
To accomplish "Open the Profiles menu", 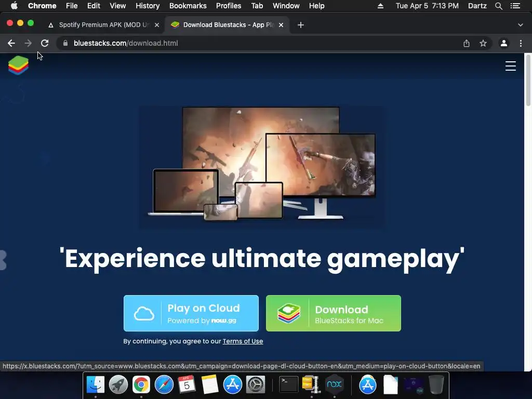I will coord(229,6).
